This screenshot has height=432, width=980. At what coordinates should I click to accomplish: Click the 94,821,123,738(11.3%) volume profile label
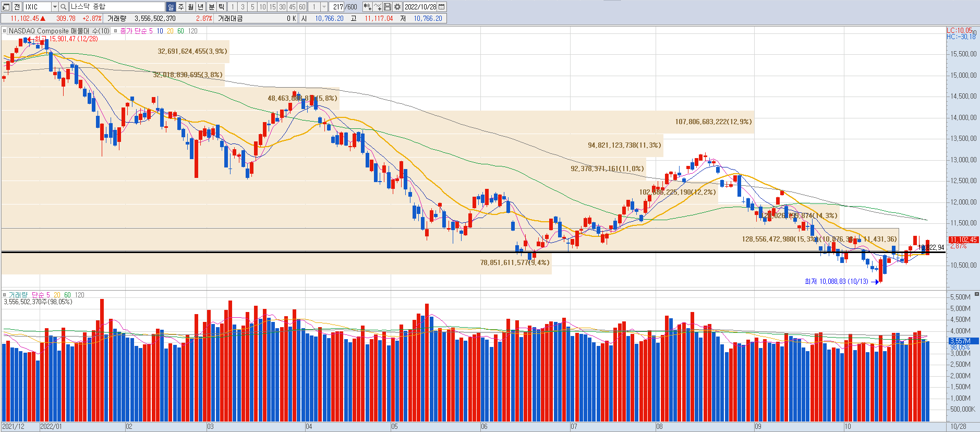[x=624, y=145]
